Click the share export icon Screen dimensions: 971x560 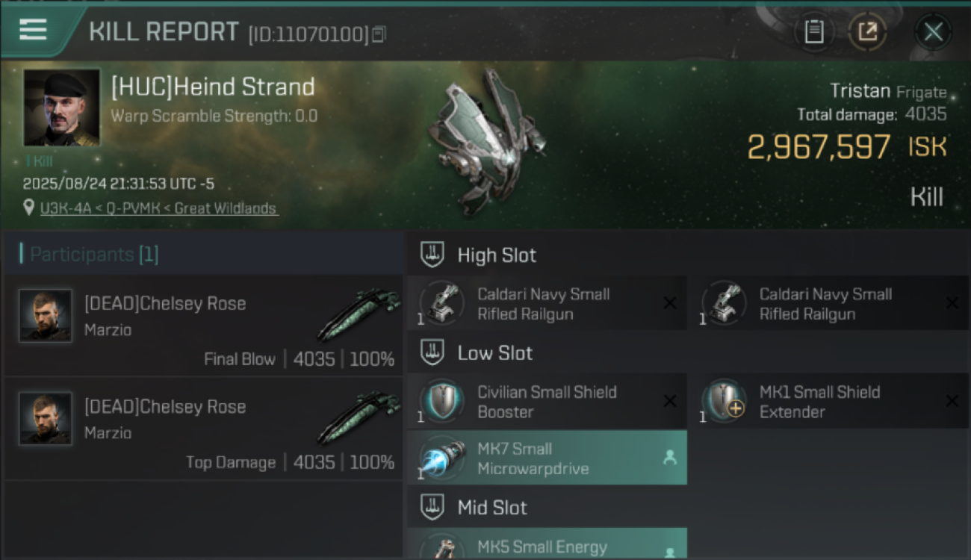(867, 32)
